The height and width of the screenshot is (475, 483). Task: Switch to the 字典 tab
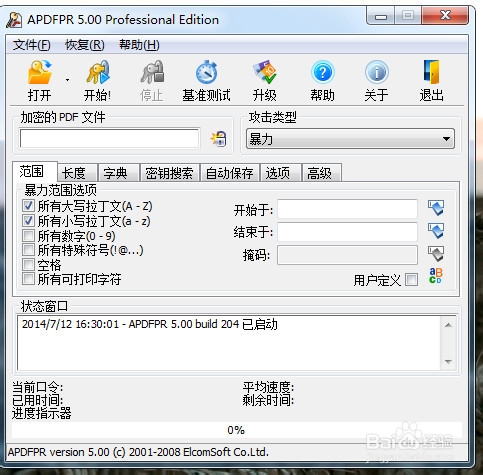[x=119, y=173]
